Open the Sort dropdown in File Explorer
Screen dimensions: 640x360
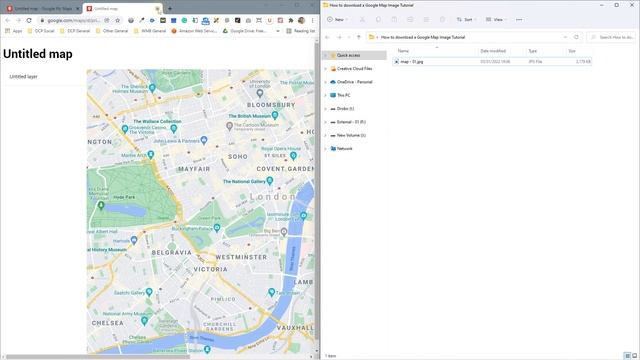(467, 20)
